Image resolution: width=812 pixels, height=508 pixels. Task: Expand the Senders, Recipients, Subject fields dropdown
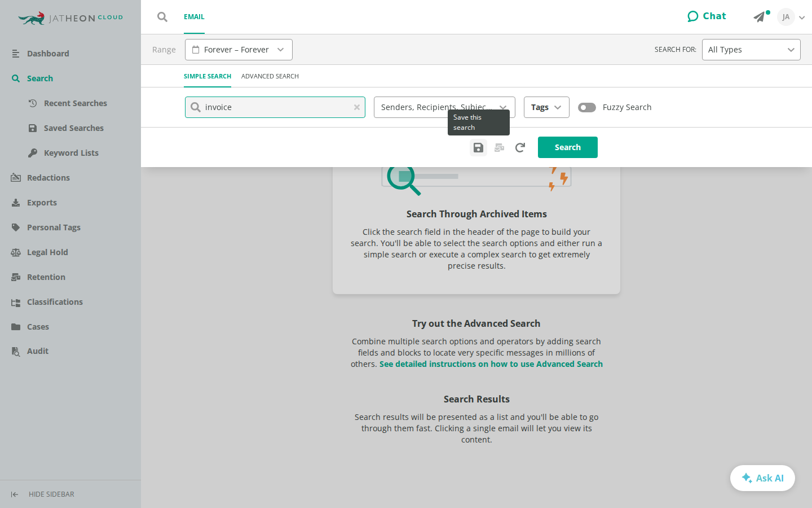pos(444,107)
